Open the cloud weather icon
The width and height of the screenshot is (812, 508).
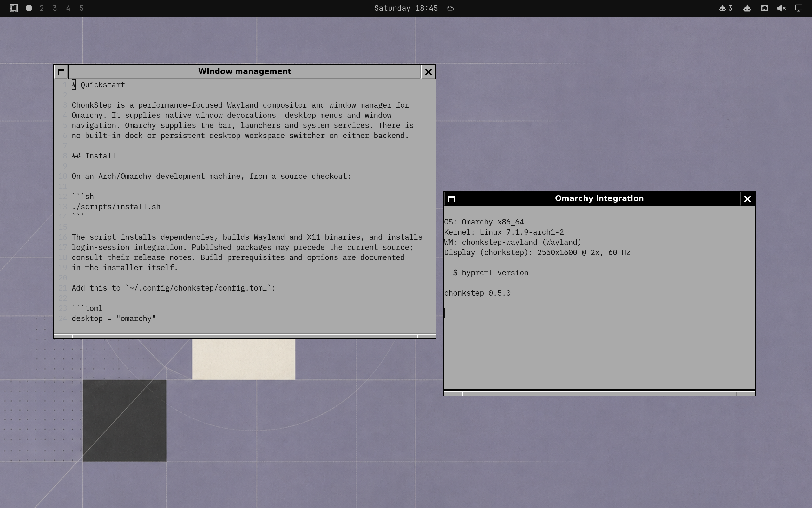pos(450,8)
